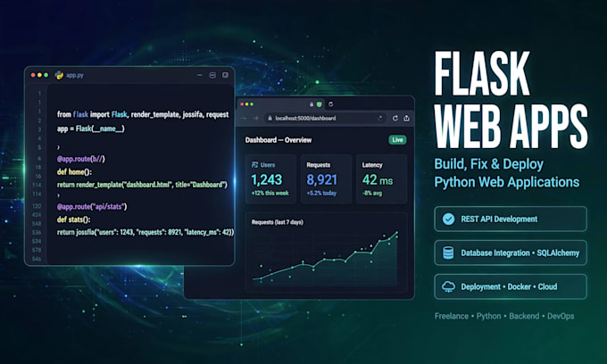Click the "FLASK" headline word
This screenshot has width=607, height=364.
point(482,73)
